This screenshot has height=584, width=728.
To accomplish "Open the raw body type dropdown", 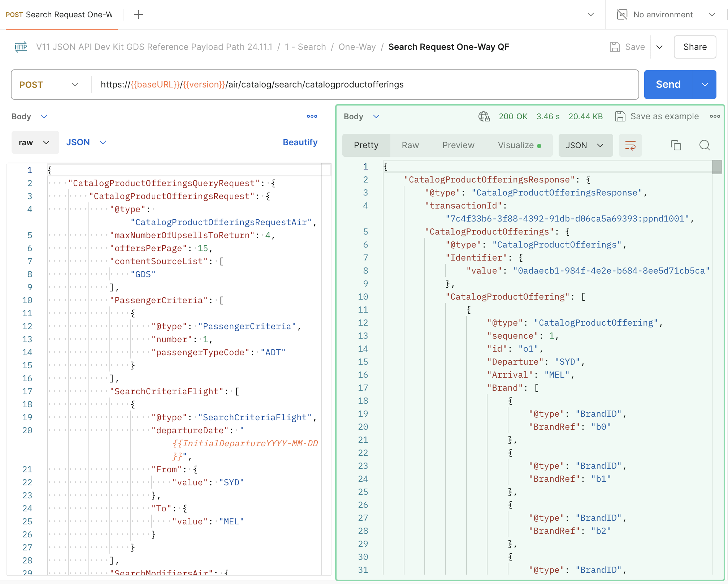I will 35,142.
